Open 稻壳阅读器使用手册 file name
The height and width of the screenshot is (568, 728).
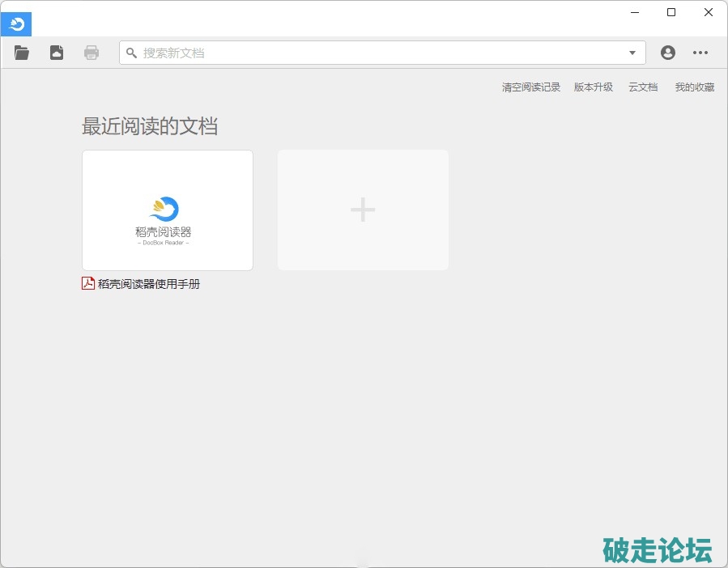tap(148, 283)
